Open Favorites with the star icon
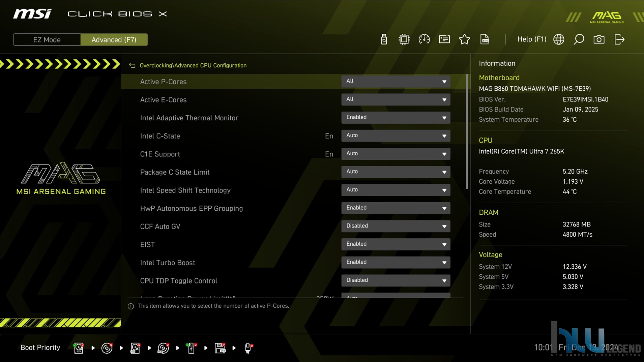The width and height of the screenshot is (644, 362). [x=465, y=39]
